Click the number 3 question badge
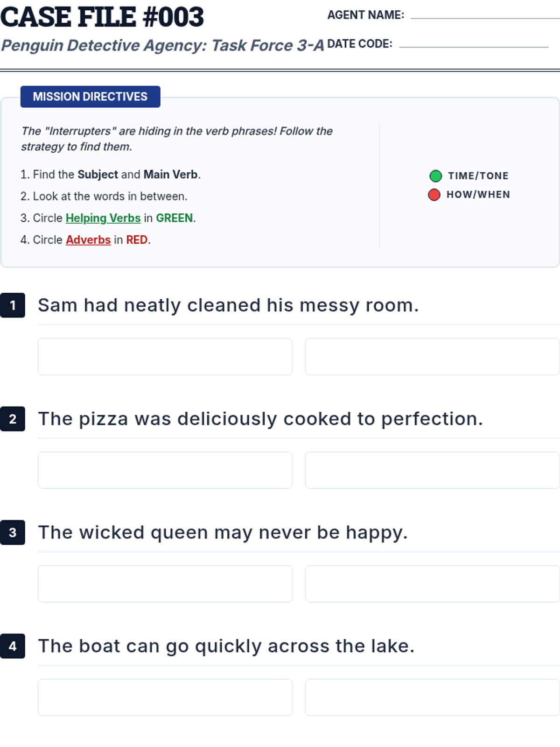The image size is (560, 747). pos(13,533)
